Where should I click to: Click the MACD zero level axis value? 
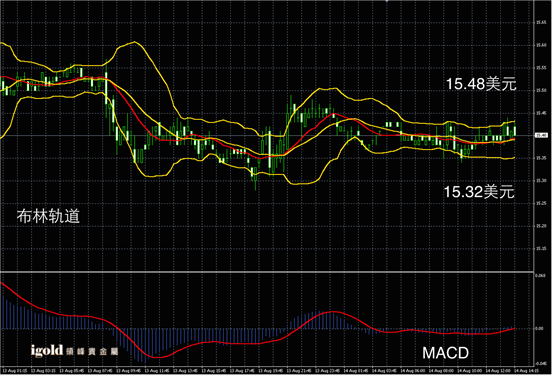539,328
